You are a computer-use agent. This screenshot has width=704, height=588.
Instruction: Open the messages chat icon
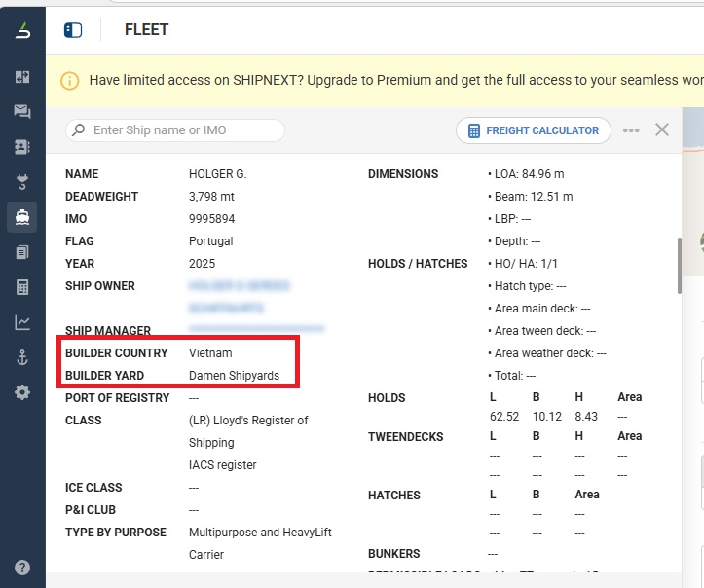click(21, 111)
